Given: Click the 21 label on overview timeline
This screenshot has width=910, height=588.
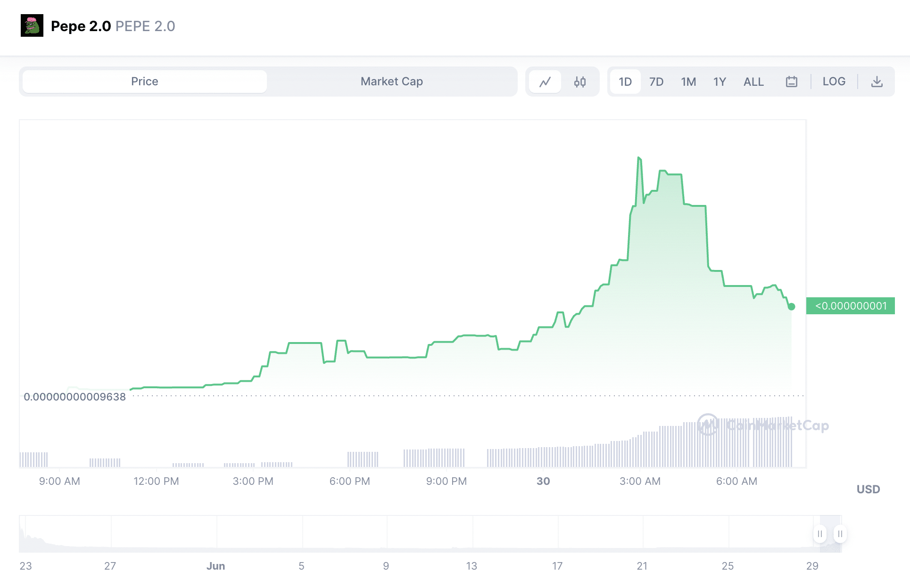Looking at the screenshot, I should click(642, 566).
